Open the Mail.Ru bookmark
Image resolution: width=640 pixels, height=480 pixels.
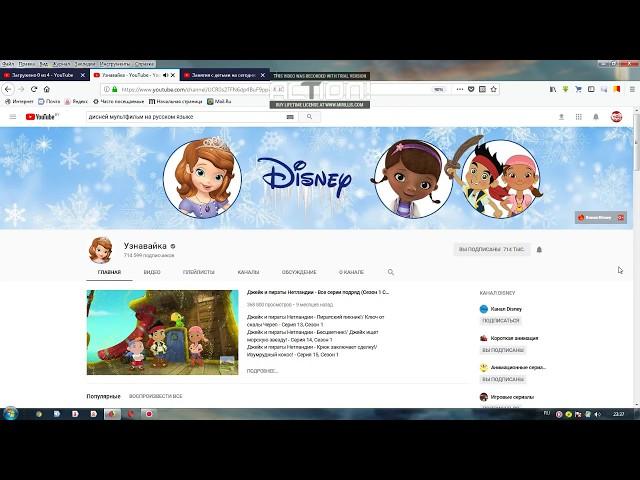219,101
